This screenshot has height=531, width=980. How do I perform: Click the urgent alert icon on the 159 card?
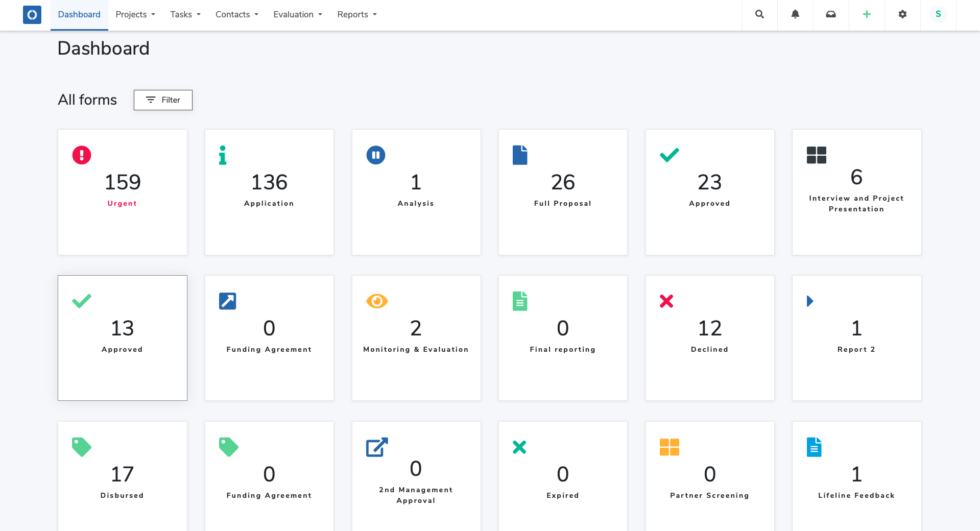(82, 155)
